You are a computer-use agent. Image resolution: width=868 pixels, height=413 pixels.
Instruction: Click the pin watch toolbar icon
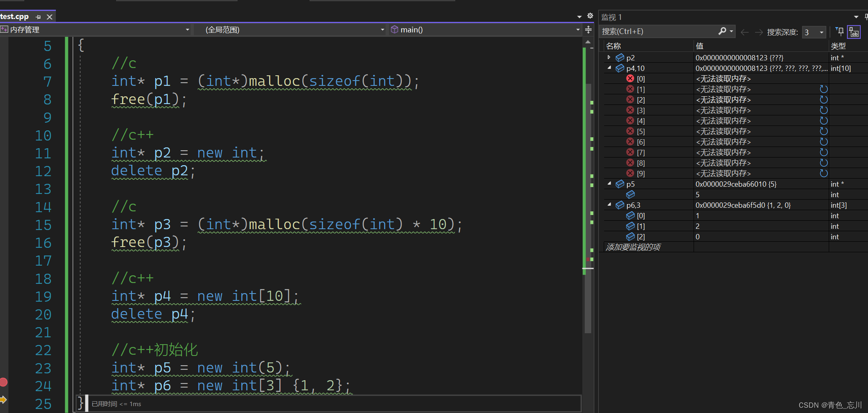coord(840,32)
